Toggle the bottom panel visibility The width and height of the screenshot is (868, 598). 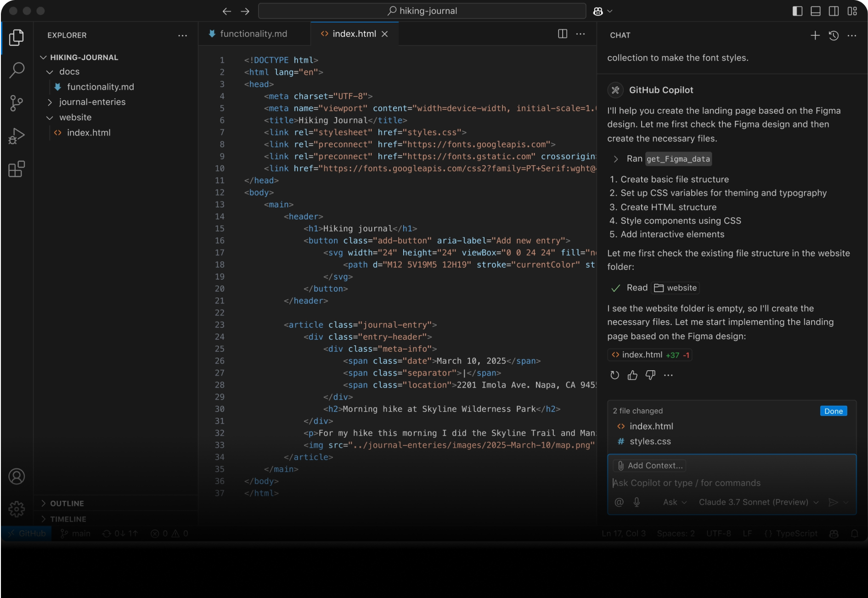(816, 11)
